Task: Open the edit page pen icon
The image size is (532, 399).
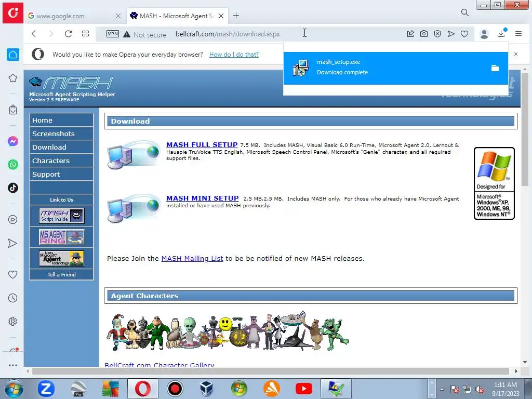Action: point(410,34)
